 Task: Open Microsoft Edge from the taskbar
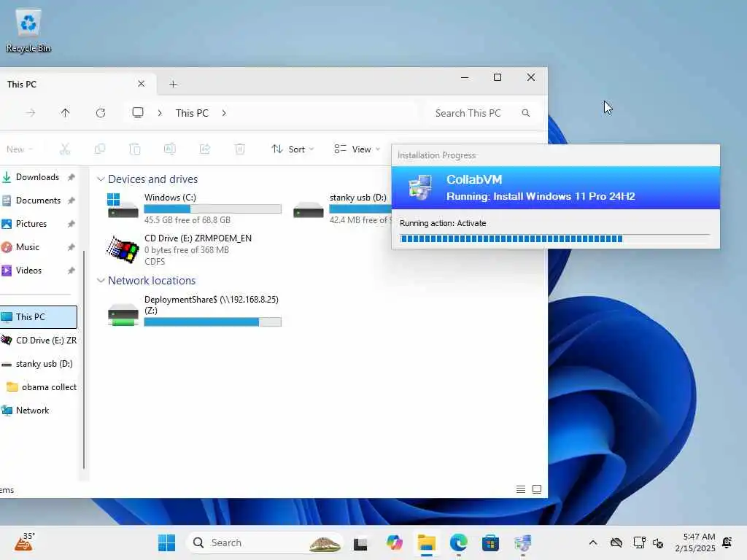(458, 542)
